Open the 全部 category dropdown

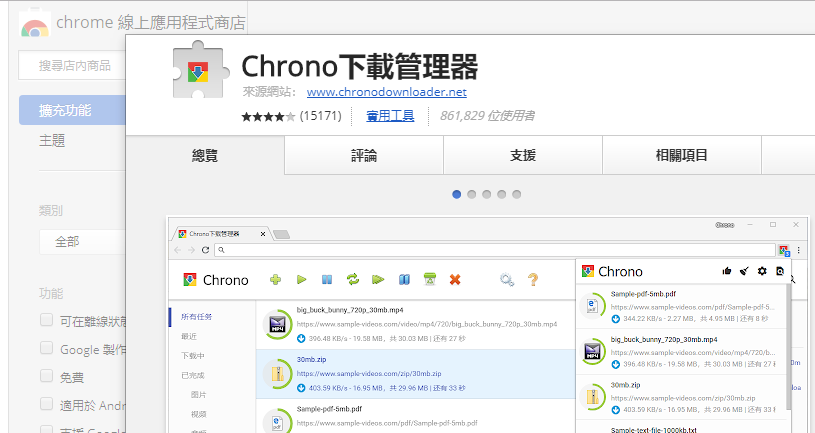[83, 242]
